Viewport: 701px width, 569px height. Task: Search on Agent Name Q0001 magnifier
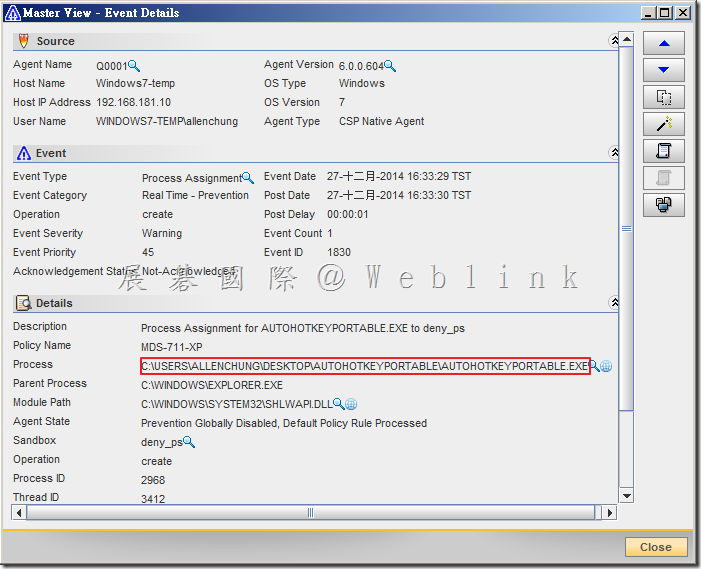point(134,66)
